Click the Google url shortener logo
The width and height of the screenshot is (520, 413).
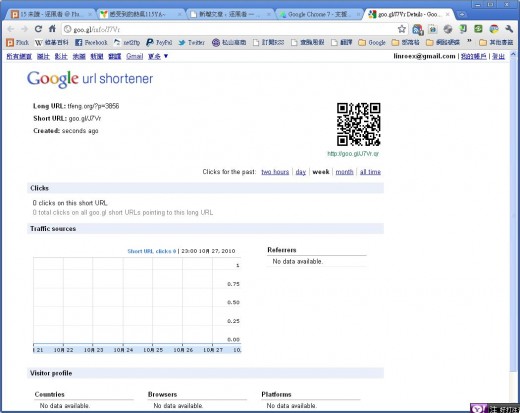point(90,79)
